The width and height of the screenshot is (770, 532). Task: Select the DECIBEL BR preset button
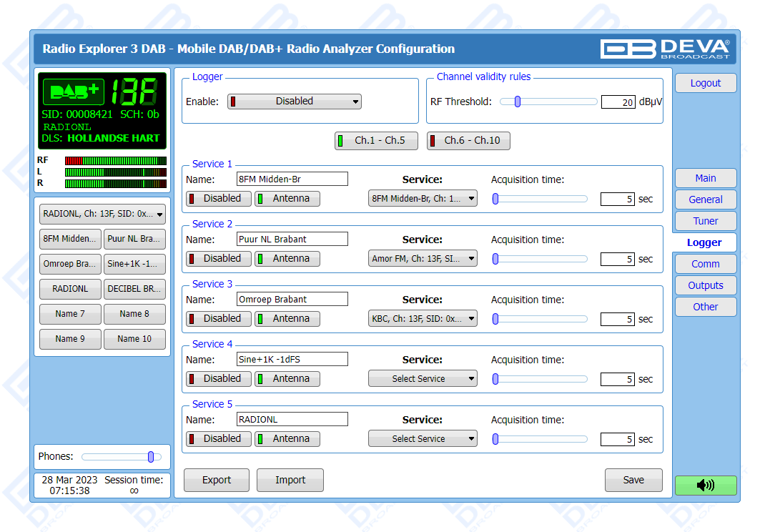pyautogui.click(x=134, y=289)
